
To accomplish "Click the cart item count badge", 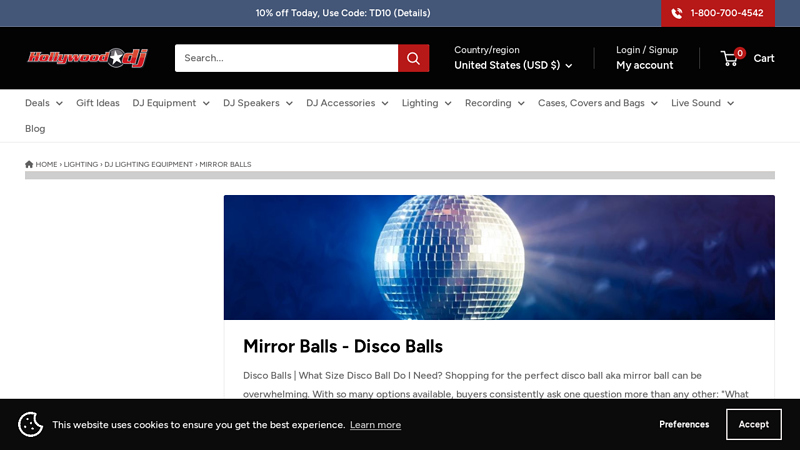I will [x=740, y=53].
